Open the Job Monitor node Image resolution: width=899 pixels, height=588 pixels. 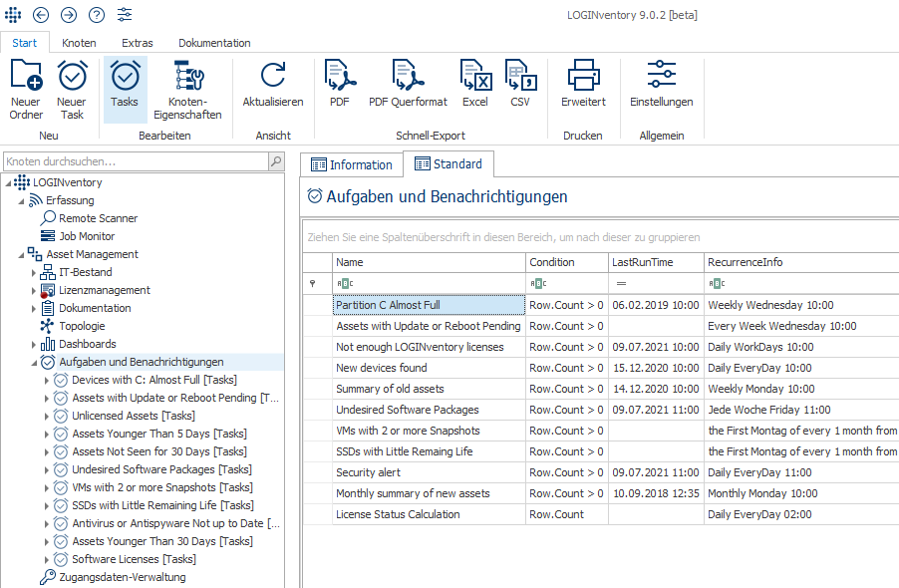coord(87,236)
